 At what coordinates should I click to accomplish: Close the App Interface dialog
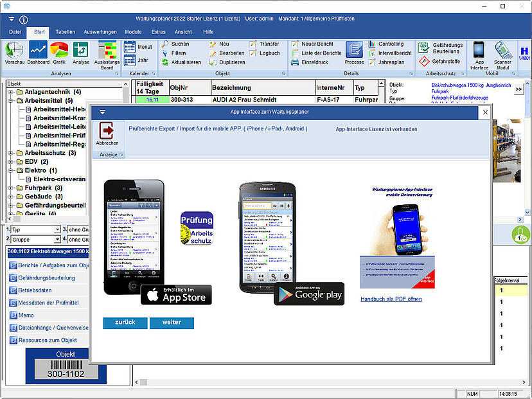coord(485,112)
